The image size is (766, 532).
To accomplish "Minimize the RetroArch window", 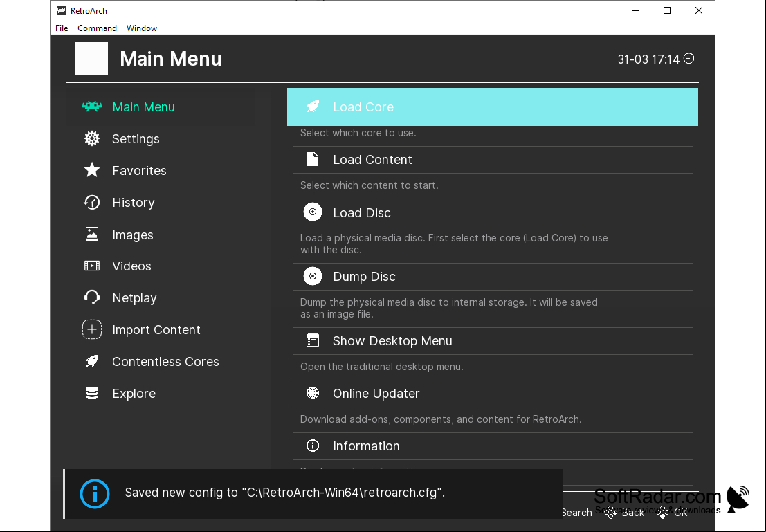I will click(636, 11).
